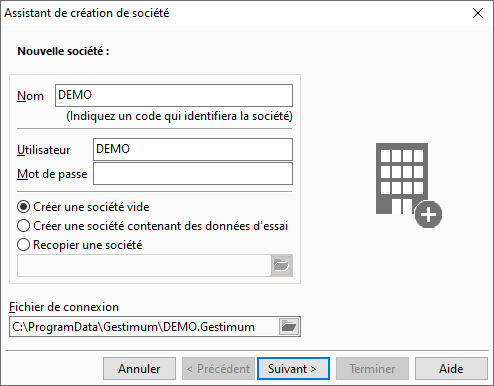Click into the Nom text field
The image size is (494, 386).
click(174, 96)
